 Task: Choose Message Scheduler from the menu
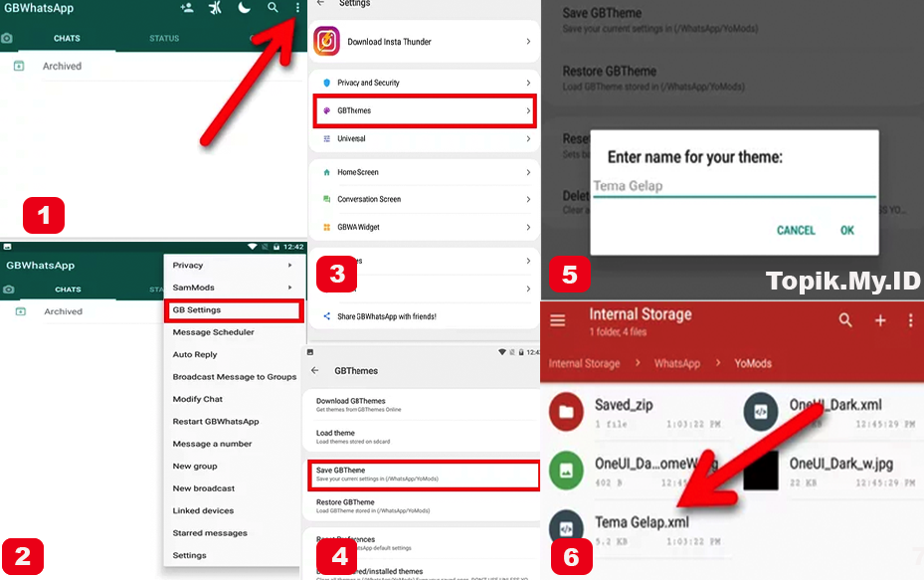(x=213, y=332)
